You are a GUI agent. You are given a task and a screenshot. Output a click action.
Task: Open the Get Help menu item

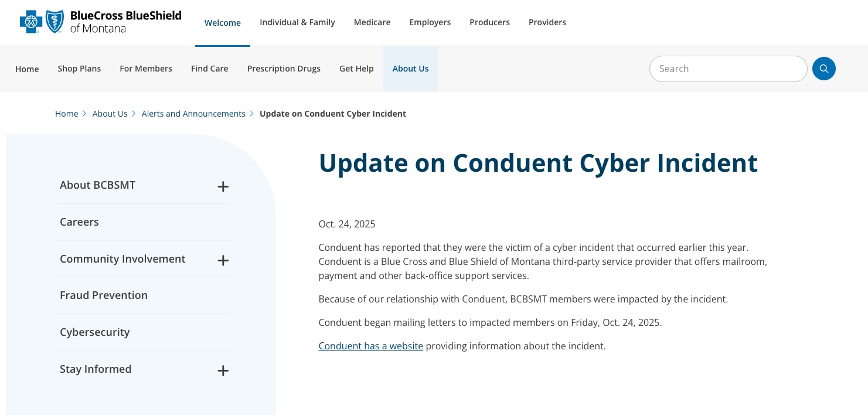356,69
